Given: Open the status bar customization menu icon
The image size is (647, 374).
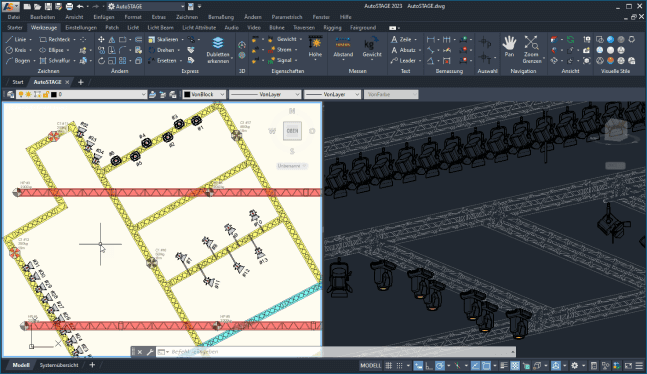Looking at the screenshot, I should click(639, 366).
